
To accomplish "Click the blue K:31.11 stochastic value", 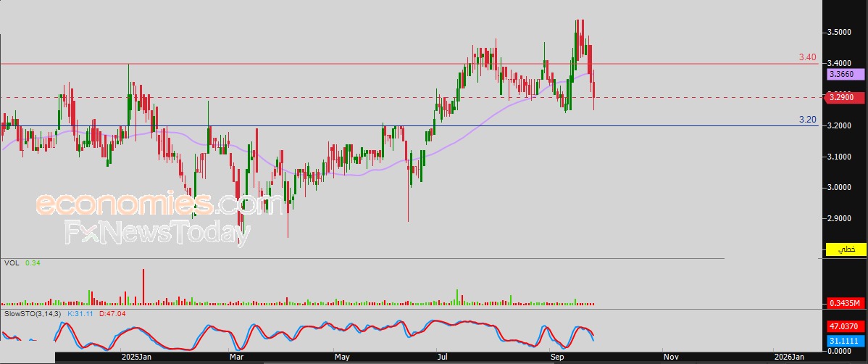I will 80,313.
